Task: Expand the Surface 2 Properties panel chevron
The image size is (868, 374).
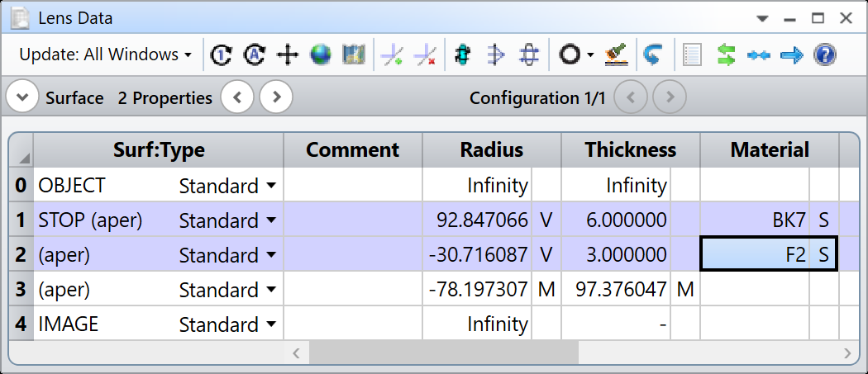Action: tap(22, 98)
